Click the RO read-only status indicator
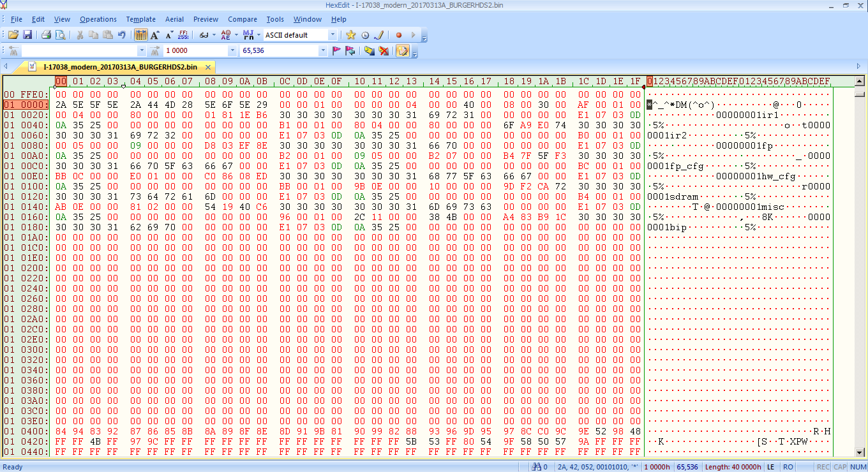 pos(788,467)
